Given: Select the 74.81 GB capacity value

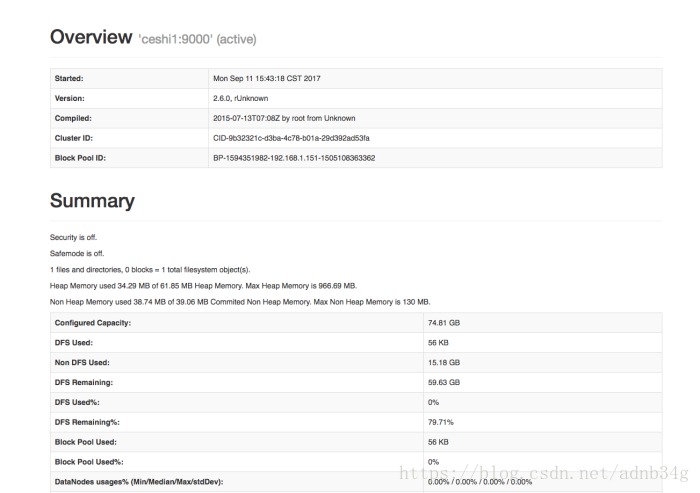Looking at the screenshot, I should tap(444, 323).
